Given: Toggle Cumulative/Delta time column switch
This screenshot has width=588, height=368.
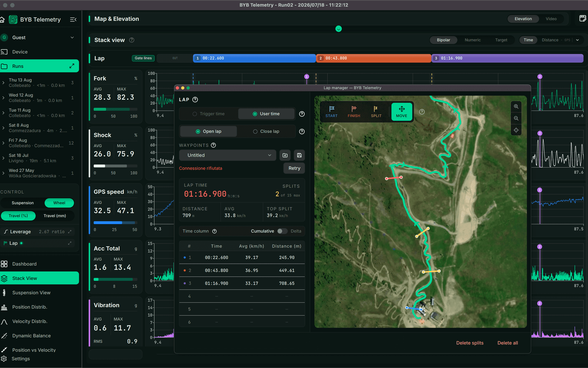Looking at the screenshot, I should (x=282, y=231).
